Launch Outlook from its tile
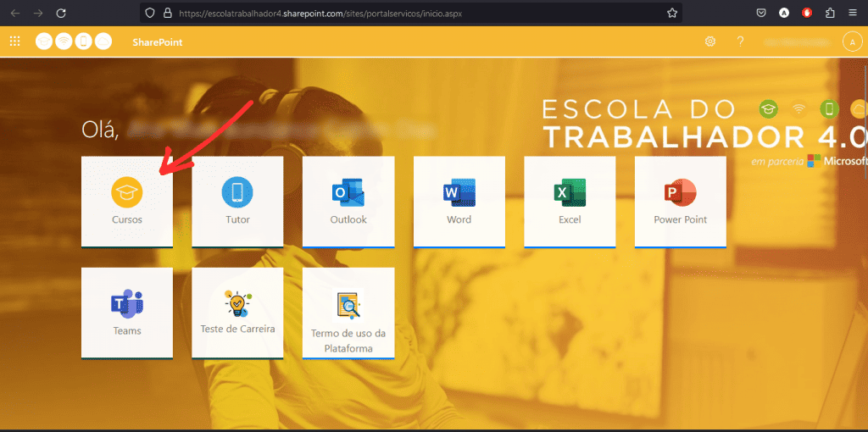Viewport: 868px width, 432px height. pyautogui.click(x=348, y=202)
